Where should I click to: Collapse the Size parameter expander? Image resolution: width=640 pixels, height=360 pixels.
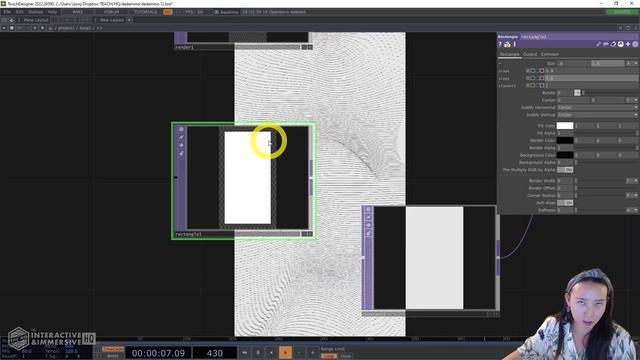tap(500, 63)
